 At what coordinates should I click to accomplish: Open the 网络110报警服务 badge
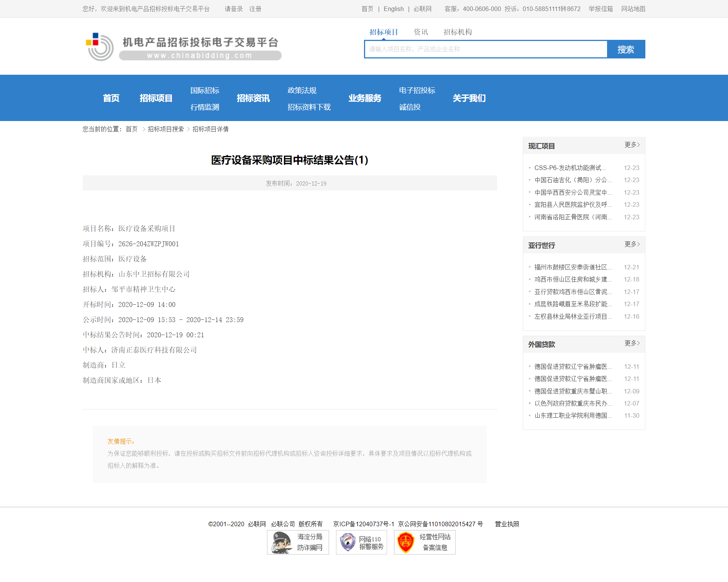(361, 542)
